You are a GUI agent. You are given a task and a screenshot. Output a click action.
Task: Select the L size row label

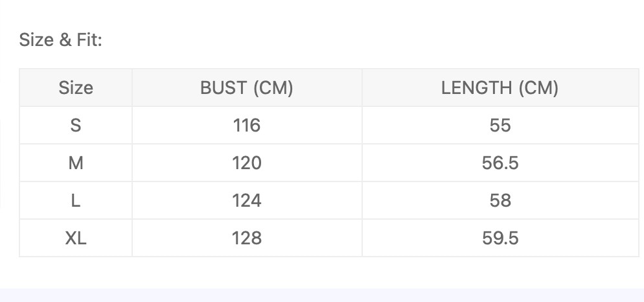click(76, 200)
